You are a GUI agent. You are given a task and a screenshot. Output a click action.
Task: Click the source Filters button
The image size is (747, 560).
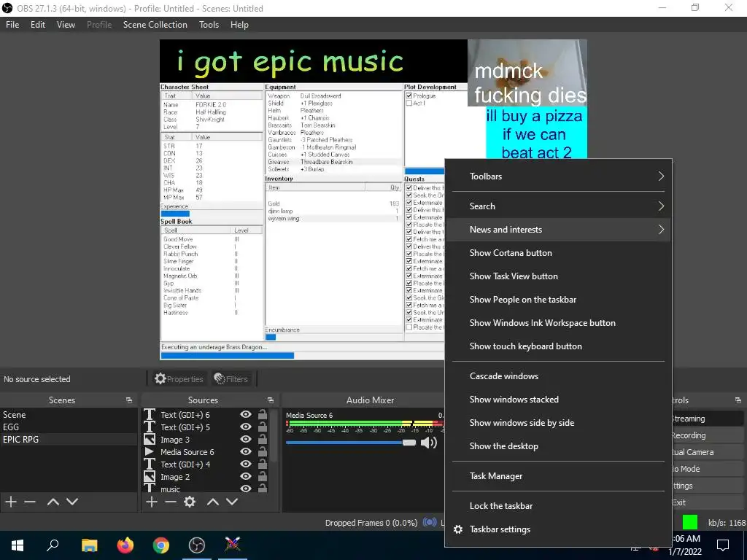(x=231, y=379)
